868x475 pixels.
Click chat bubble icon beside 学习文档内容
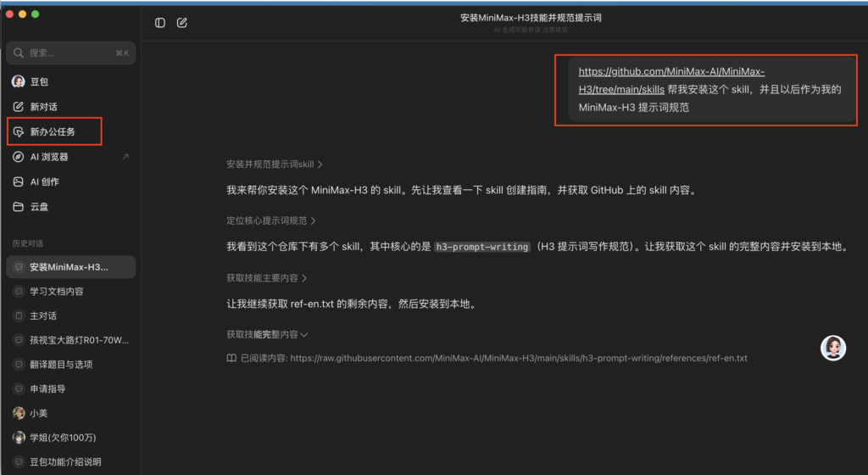click(19, 291)
